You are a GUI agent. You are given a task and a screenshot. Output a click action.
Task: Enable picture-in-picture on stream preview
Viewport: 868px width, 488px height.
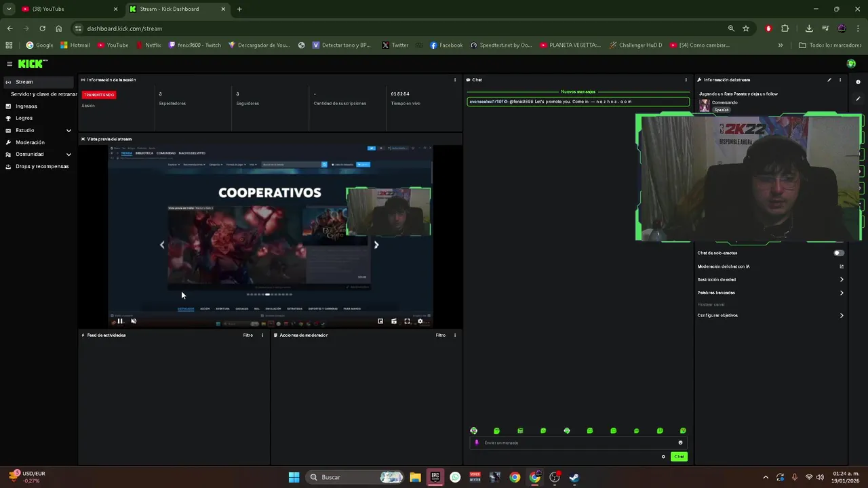380,321
